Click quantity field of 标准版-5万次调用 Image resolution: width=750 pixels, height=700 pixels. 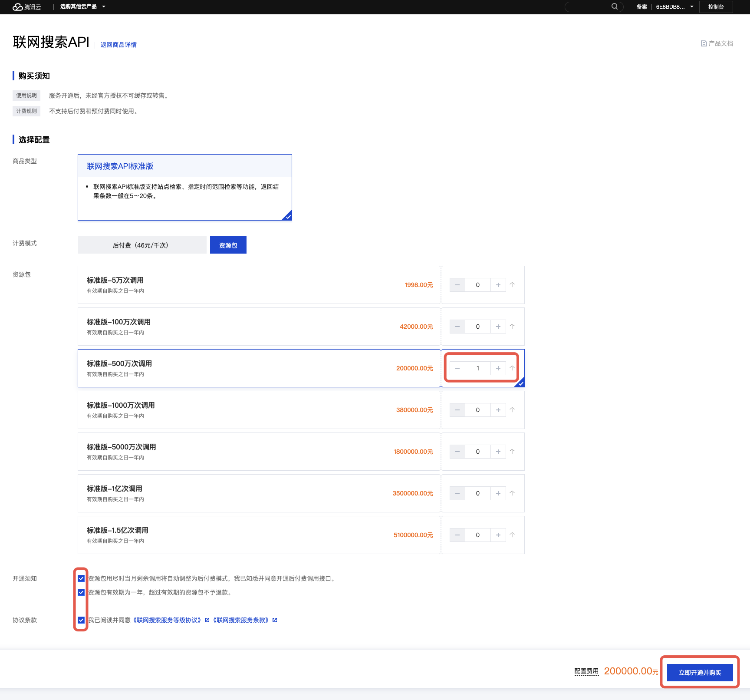(478, 285)
